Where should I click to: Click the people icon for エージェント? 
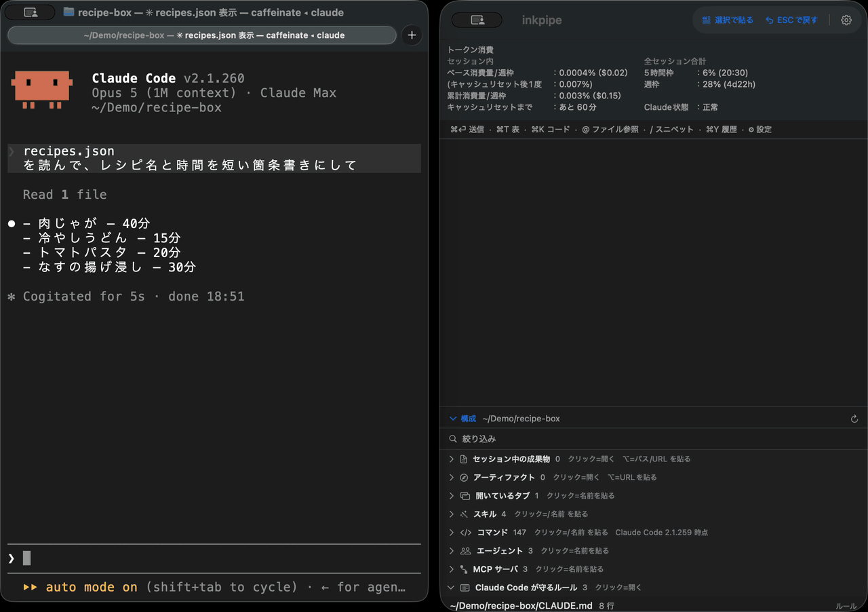point(465,551)
